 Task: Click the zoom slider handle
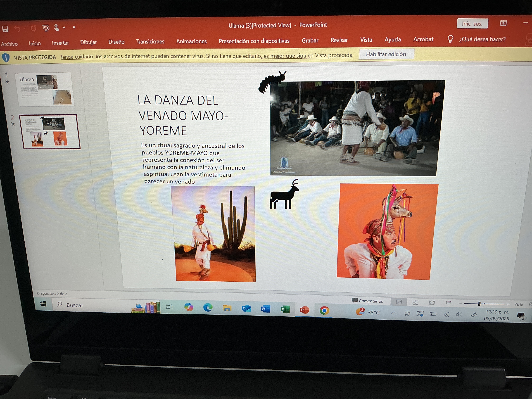click(479, 304)
